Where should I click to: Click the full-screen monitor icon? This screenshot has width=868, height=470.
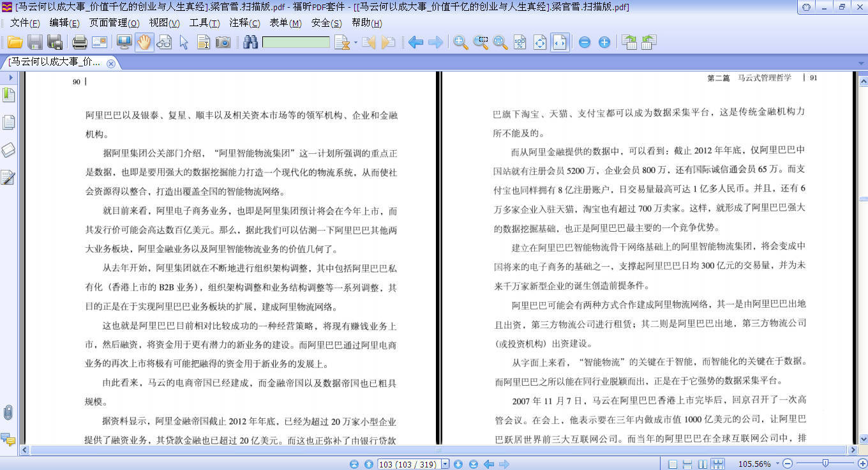tap(124, 42)
